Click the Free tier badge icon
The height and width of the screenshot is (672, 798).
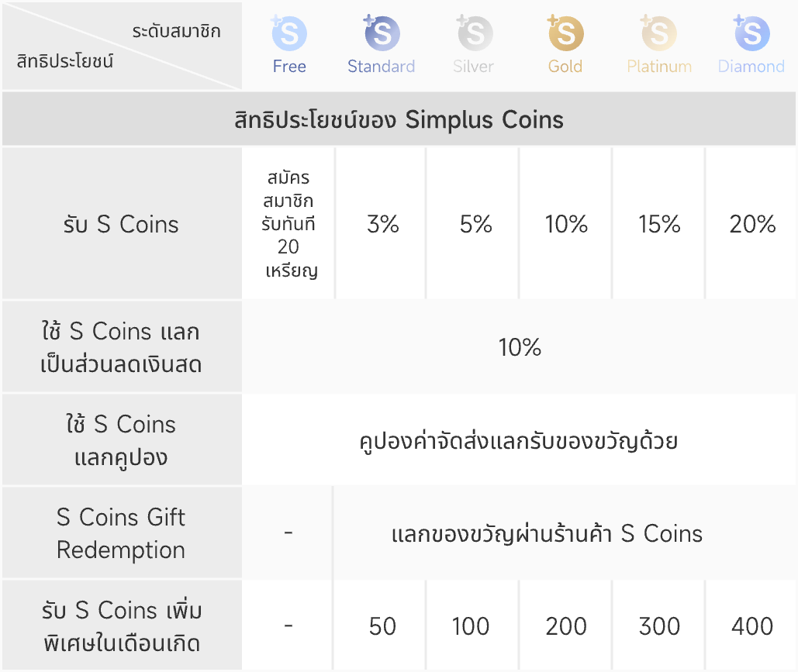(289, 33)
